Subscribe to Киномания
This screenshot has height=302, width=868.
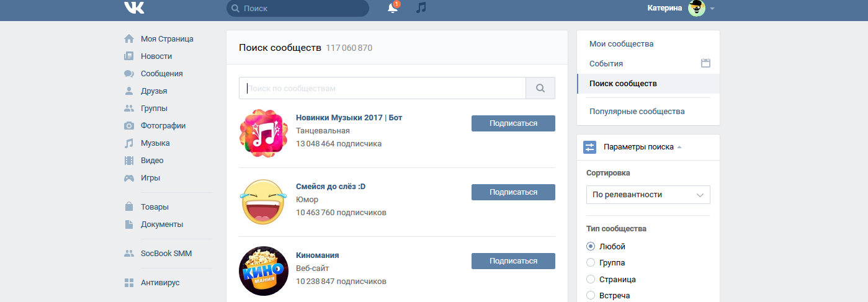tap(513, 261)
